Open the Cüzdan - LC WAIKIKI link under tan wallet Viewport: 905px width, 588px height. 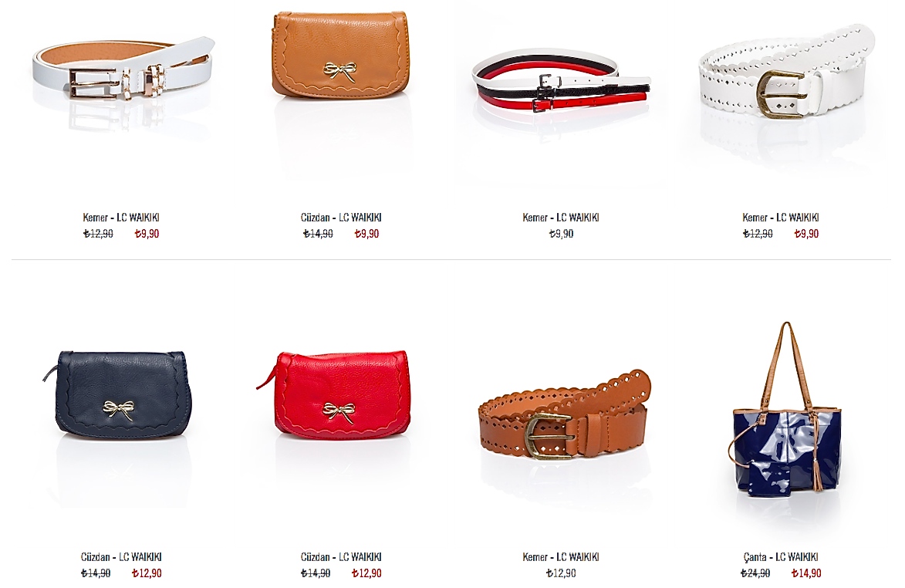(x=340, y=218)
